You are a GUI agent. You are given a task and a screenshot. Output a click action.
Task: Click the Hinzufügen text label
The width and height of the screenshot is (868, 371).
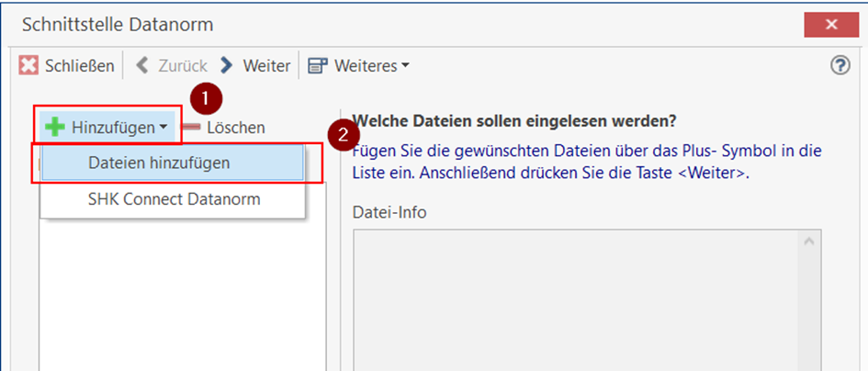[x=113, y=128]
